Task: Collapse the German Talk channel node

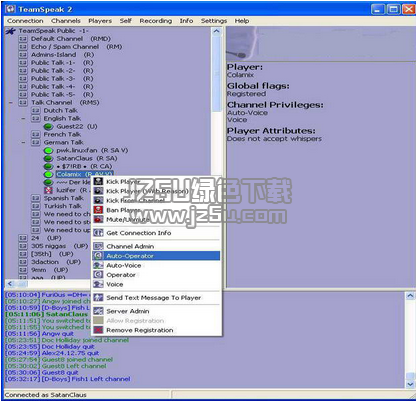Action: 23,143
